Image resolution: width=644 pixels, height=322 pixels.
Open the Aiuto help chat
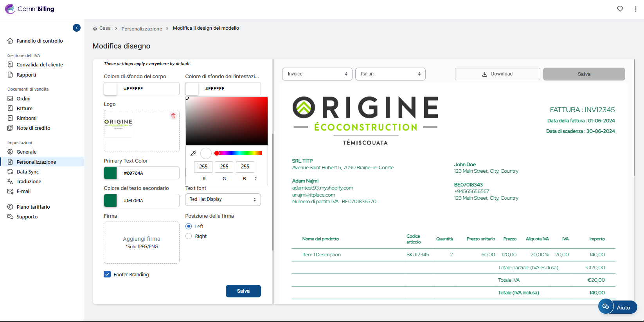point(617,307)
